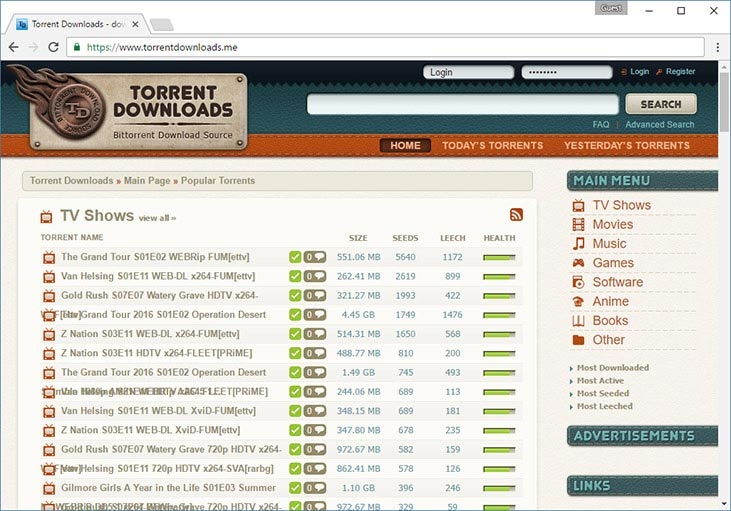Reload the page with refresh button
This screenshot has height=511, width=731.
point(53,47)
